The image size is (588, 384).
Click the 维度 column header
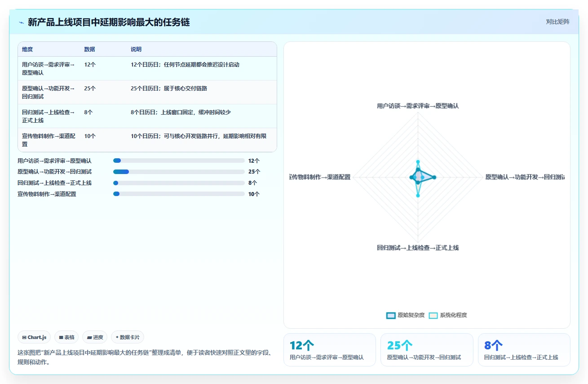pos(27,49)
